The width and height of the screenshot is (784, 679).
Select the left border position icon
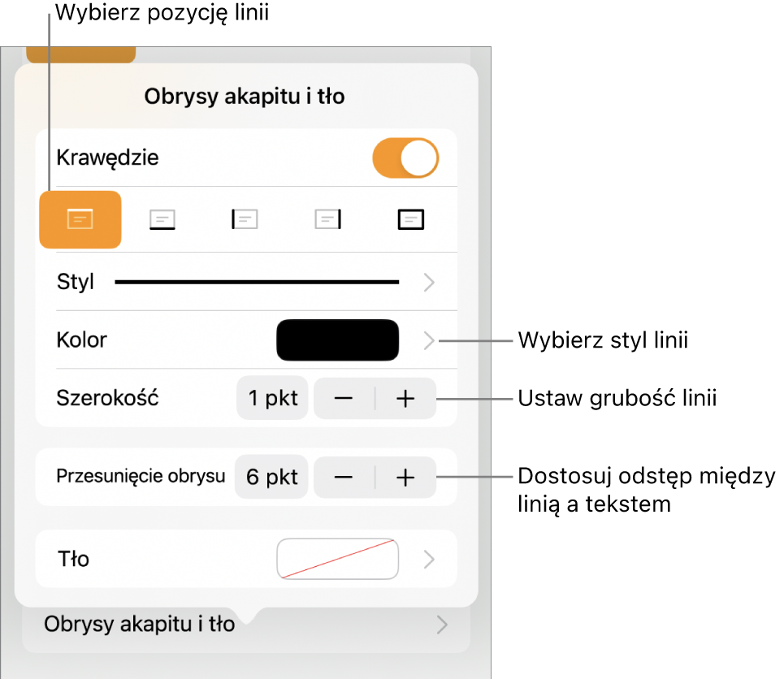click(x=245, y=219)
